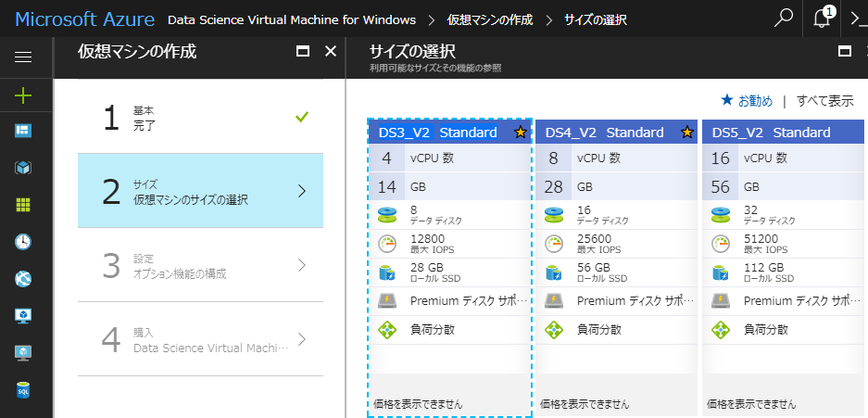Expand step 3 設定 chevron

[x=301, y=265]
